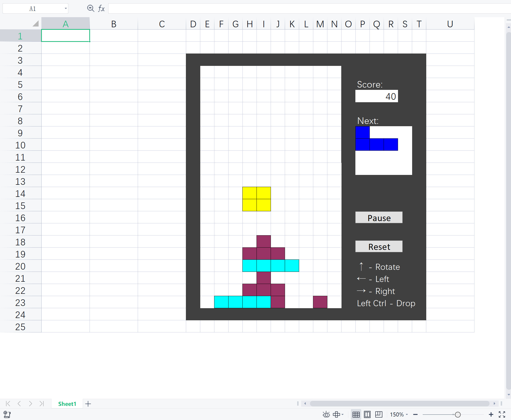511x420 pixels.
Task: Select column B header
Action: [x=114, y=24]
